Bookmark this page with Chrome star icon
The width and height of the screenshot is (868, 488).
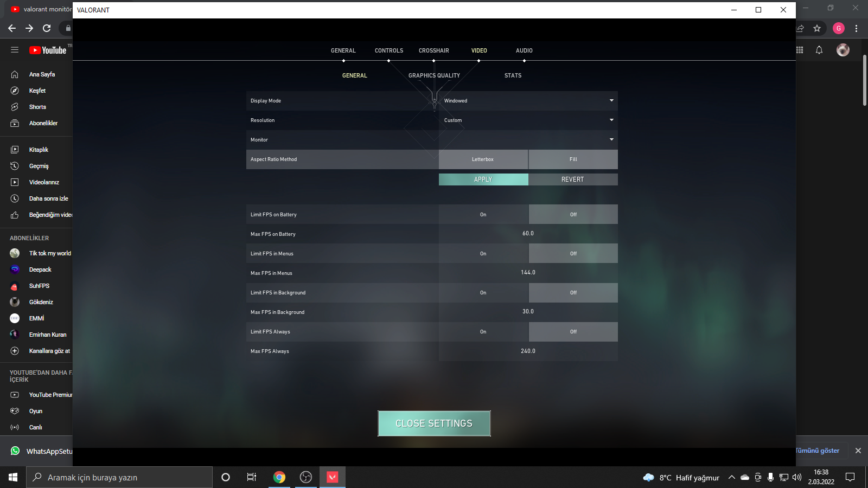click(x=817, y=28)
